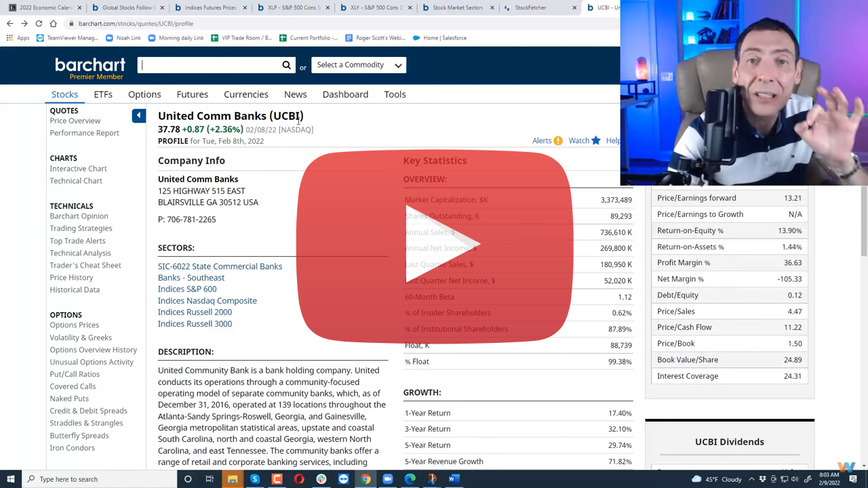Open Zoom from the Windows taskbar
This screenshot has width=868, height=488.
click(387, 479)
